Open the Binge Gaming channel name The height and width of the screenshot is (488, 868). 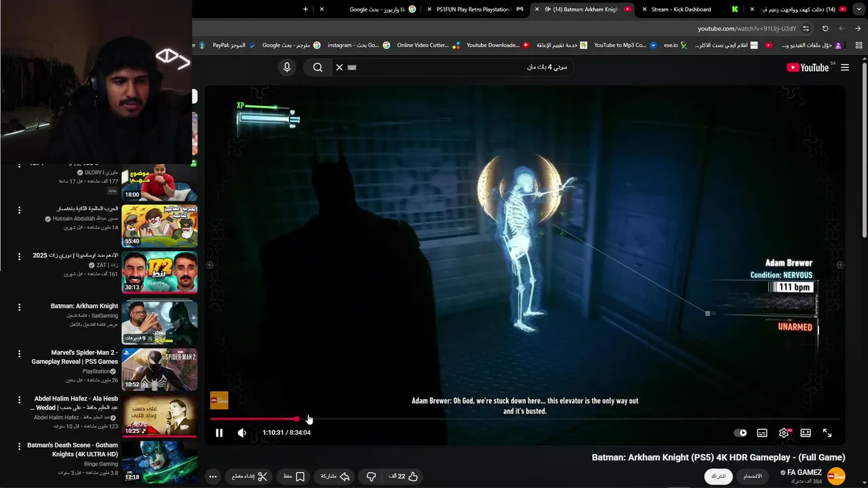tap(101, 464)
